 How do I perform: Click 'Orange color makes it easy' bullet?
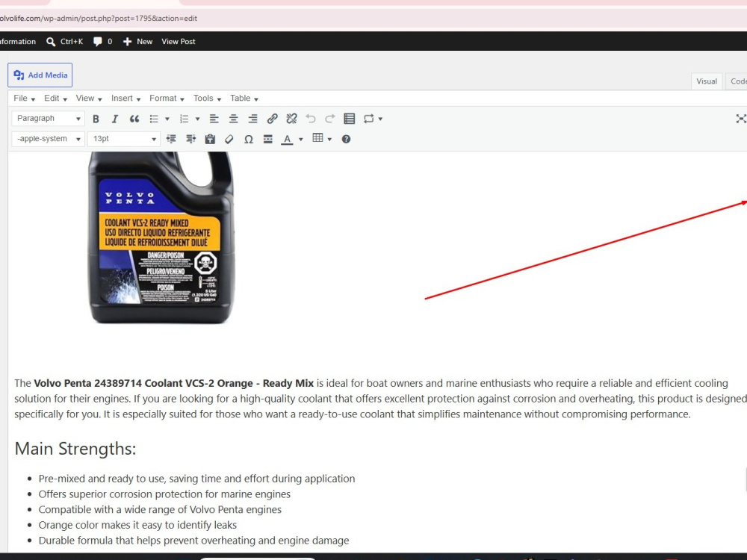pyautogui.click(x=137, y=525)
